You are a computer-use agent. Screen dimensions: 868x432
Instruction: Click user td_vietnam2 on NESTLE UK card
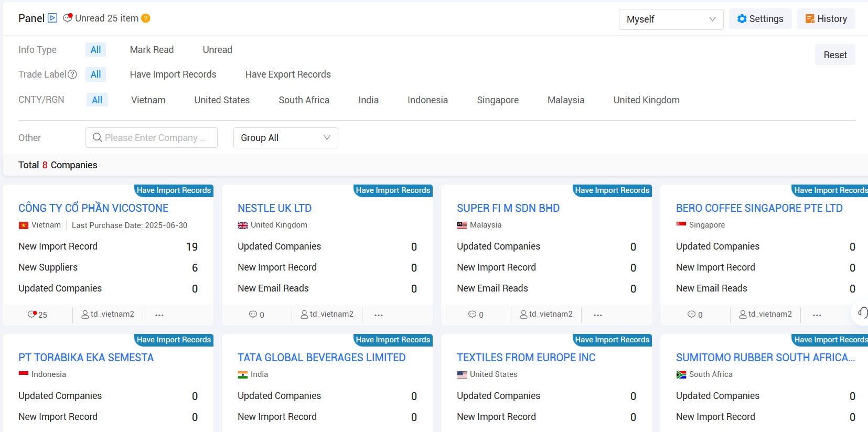point(327,315)
